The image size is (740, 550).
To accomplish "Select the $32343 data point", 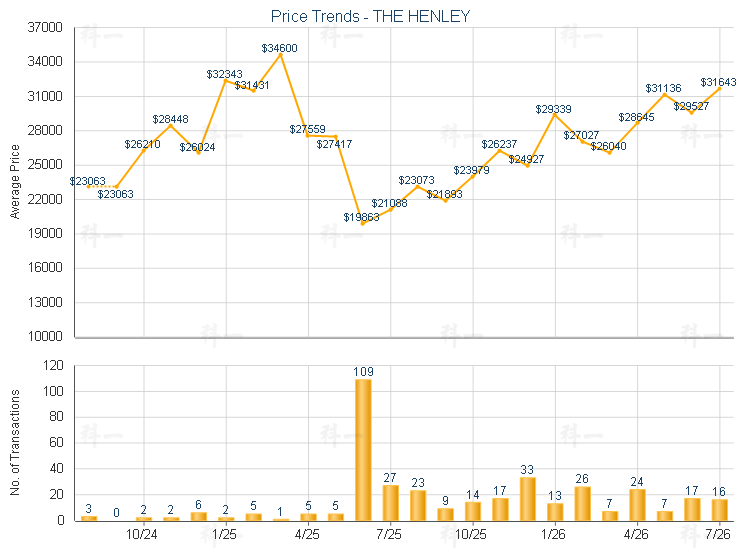I will click(x=226, y=81).
